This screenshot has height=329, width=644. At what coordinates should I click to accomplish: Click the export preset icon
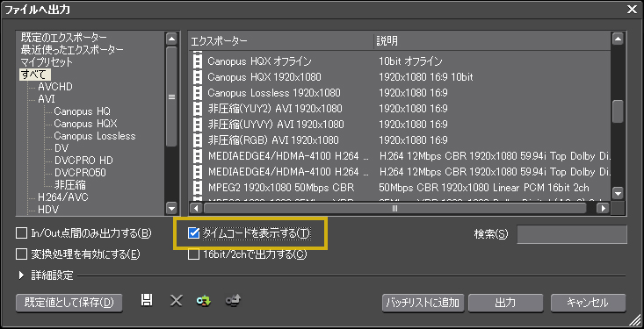233,301
